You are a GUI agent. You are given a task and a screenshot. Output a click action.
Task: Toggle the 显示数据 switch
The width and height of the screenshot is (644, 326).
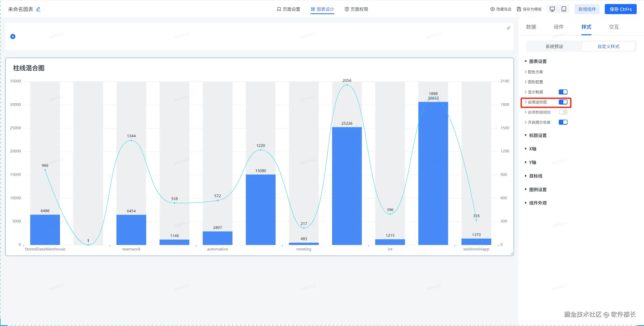click(x=563, y=92)
